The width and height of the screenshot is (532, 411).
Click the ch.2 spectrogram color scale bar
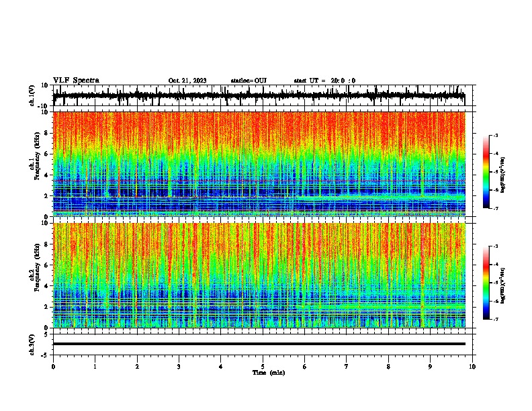[x=486, y=283]
